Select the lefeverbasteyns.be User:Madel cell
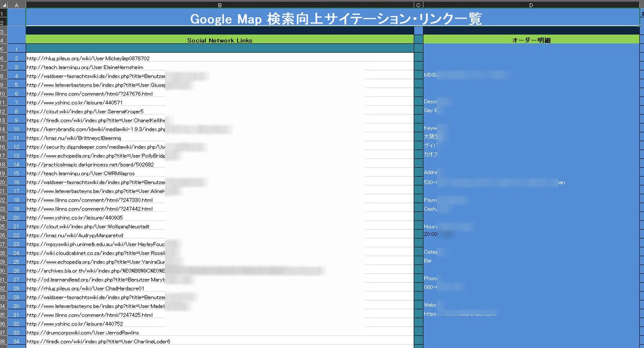 click(220, 306)
